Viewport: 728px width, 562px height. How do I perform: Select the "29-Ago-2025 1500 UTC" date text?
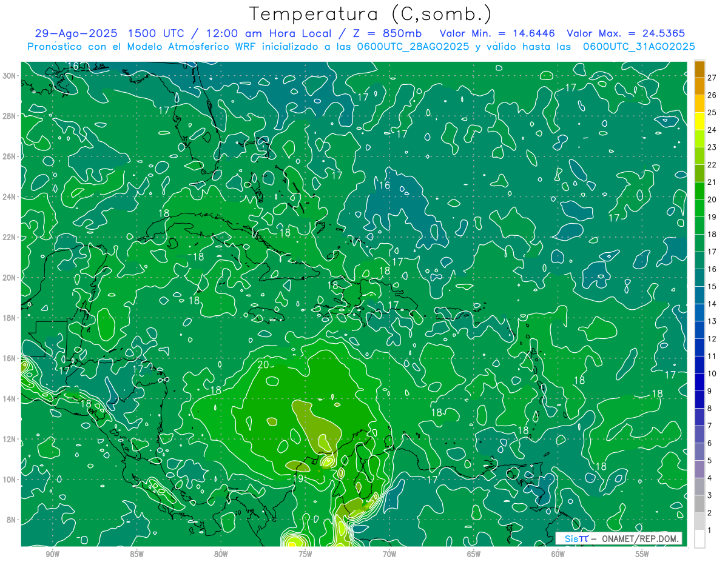pyautogui.click(x=109, y=33)
